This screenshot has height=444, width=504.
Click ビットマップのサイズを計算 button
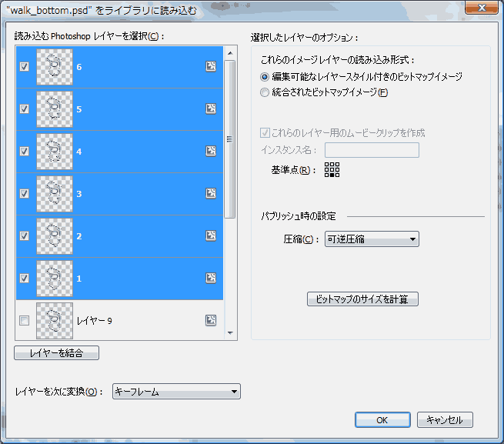point(362,299)
